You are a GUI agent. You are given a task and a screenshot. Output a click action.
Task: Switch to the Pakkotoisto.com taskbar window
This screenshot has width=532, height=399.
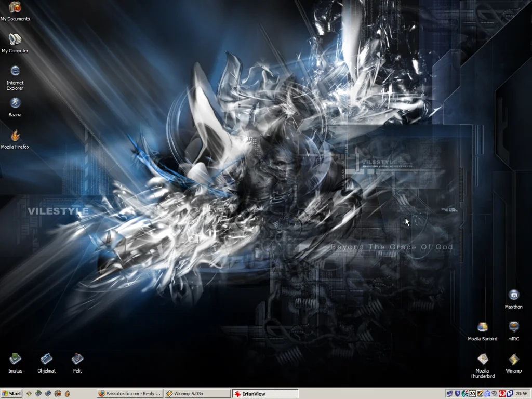click(x=130, y=394)
